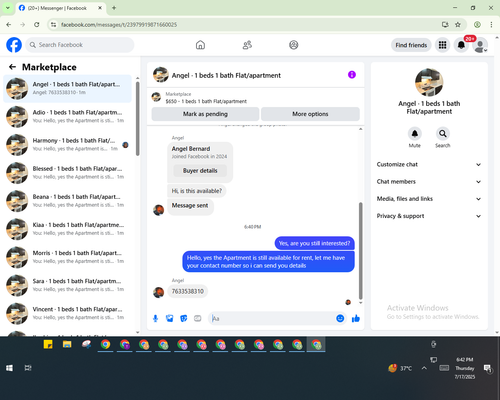Click the Facebook logo icon

(14, 45)
